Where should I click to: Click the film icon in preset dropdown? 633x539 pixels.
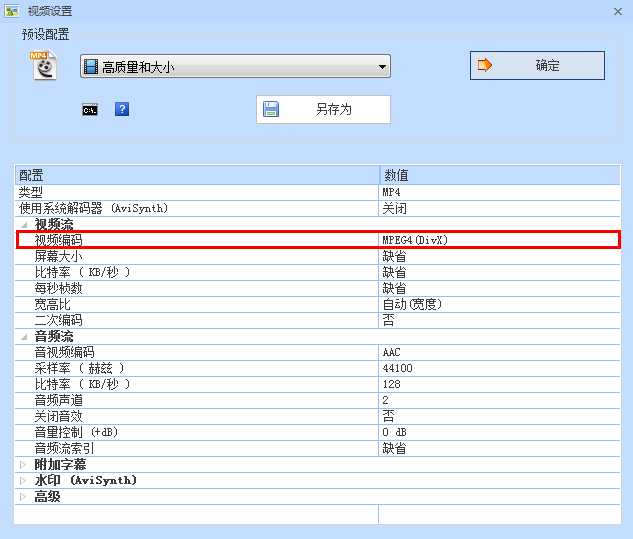[91, 67]
